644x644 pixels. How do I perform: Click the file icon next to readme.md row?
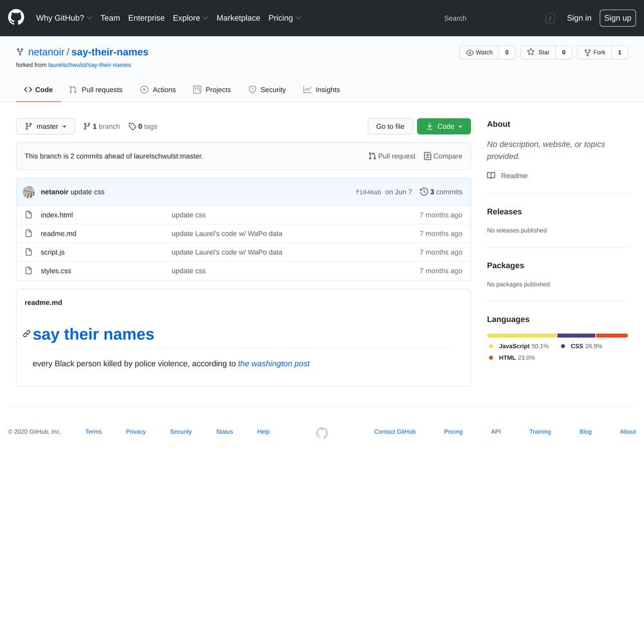(28, 233)
